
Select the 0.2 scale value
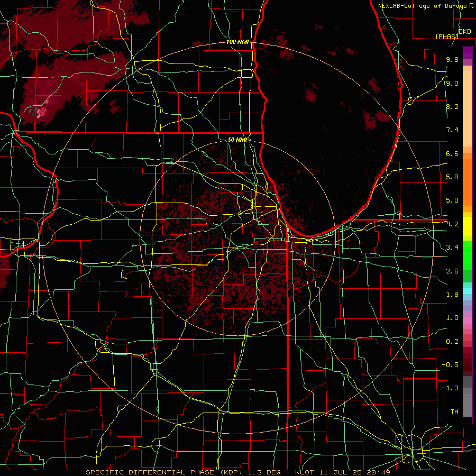452,342
